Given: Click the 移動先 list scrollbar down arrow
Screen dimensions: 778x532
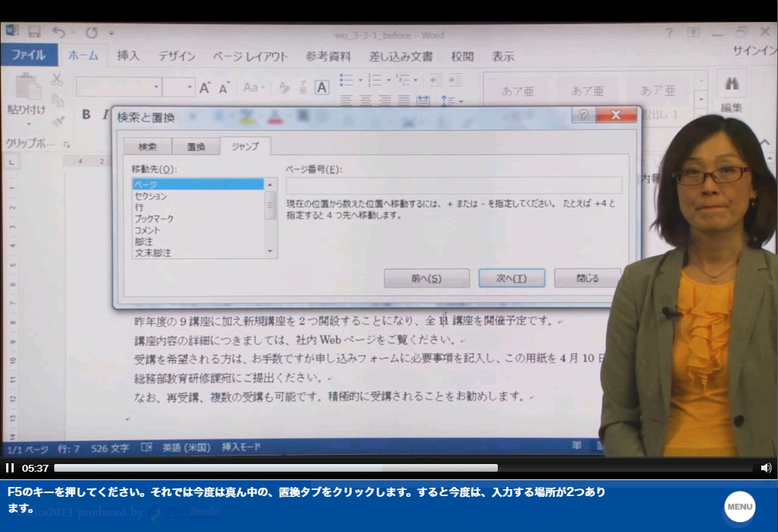Looking at the screenshot, I should click(270, 252).
